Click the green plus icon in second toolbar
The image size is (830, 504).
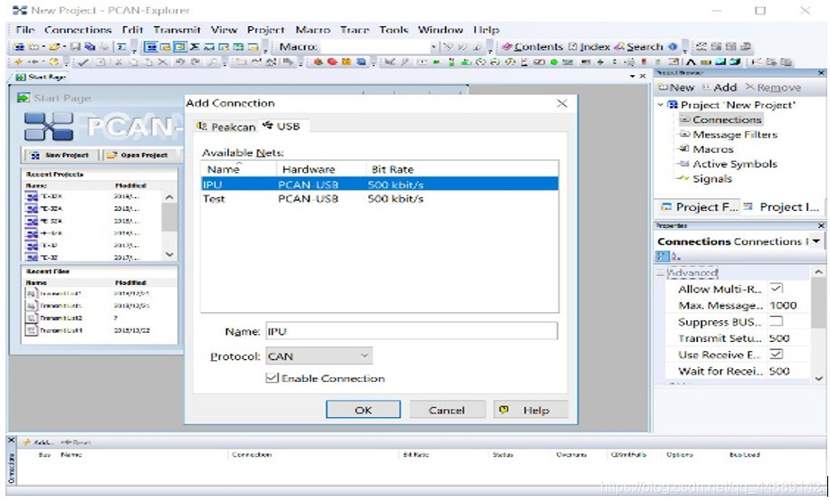click(x=601, y=62)
